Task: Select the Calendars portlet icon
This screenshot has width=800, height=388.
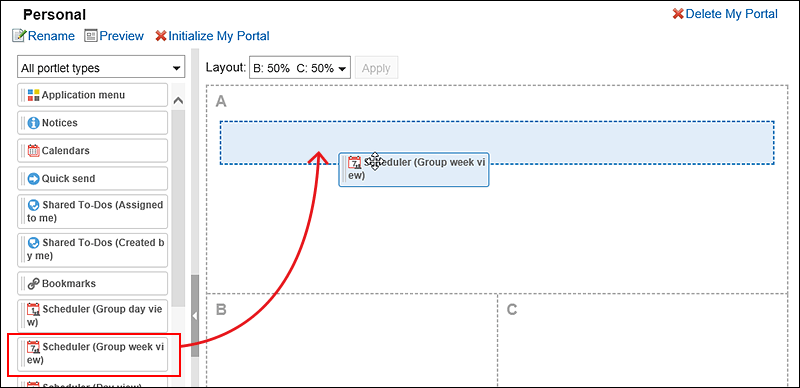Action: (34, 151)
